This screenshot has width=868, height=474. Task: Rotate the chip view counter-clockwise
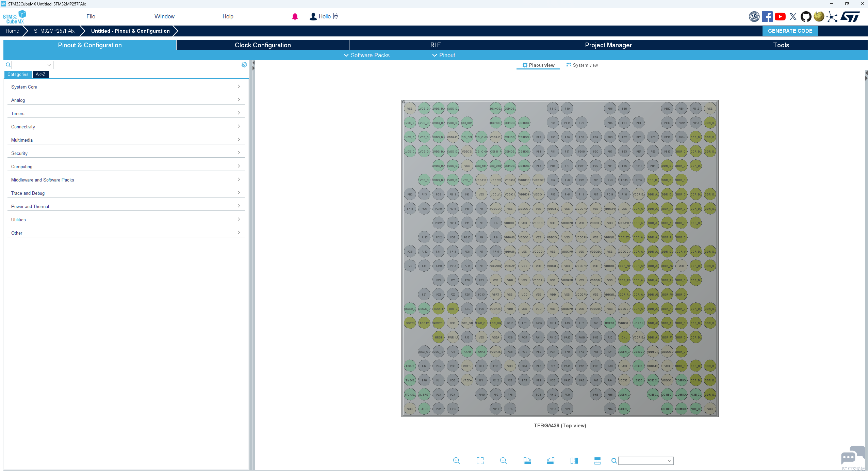tap(551, 461)
